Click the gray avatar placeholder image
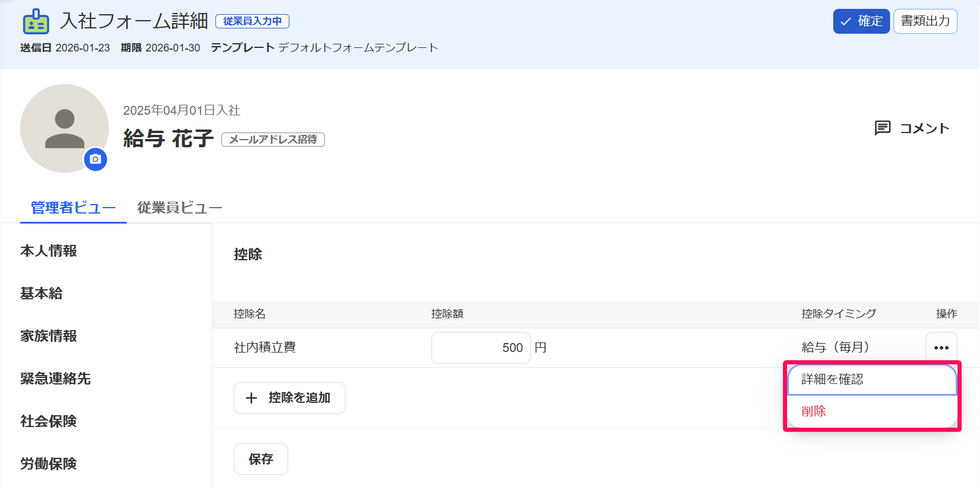Image resolution: width=980 pixels, height=488 pixels. [x=65, y=128]
